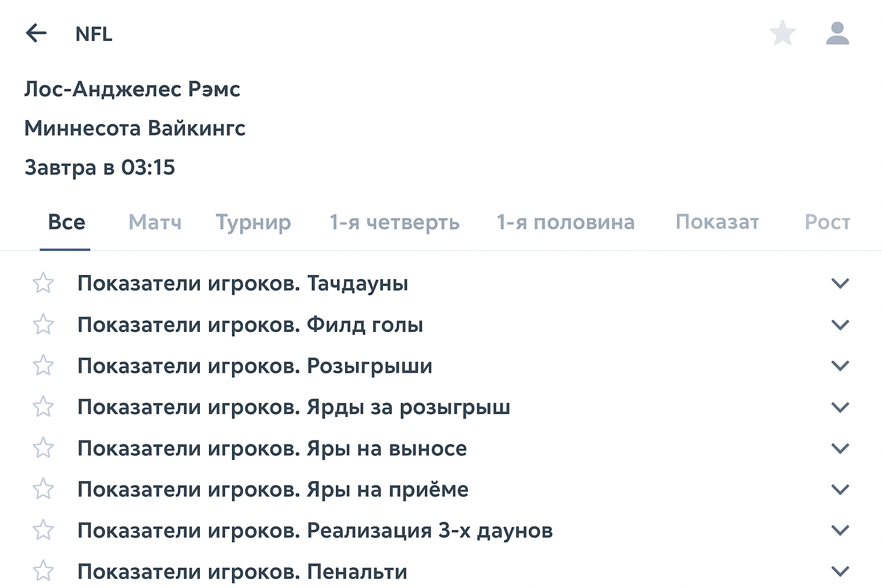Switch to the Матч tab

(x=155, y=222)
